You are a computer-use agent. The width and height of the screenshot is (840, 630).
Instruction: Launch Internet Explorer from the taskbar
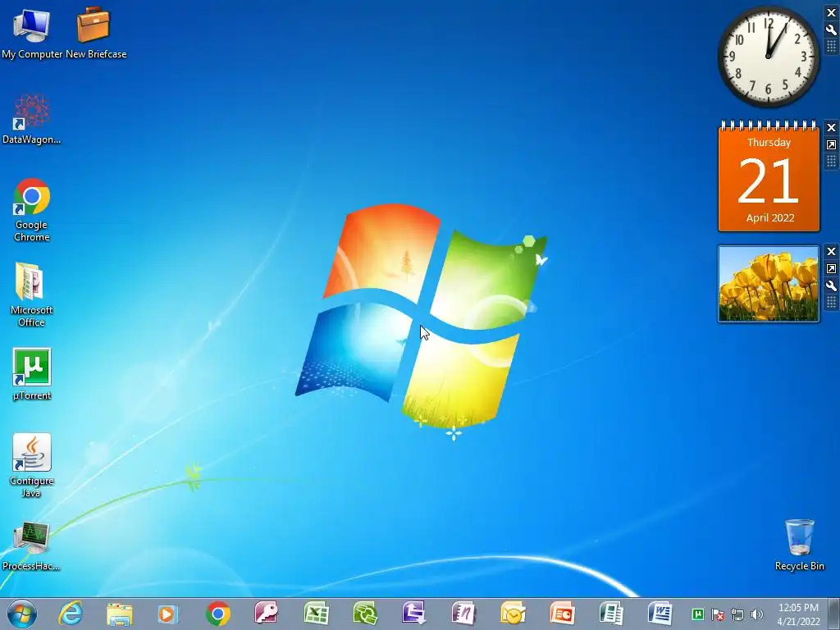(71, 614)
